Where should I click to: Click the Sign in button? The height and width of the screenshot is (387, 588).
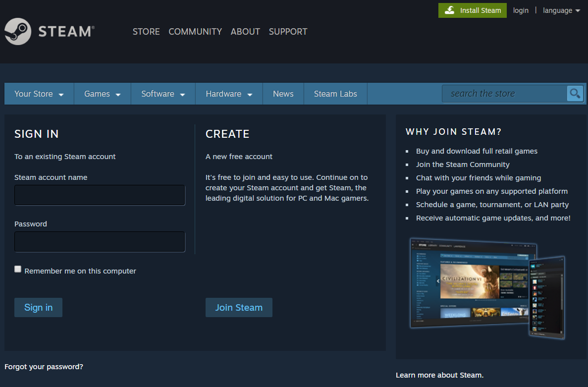[38, 308]
